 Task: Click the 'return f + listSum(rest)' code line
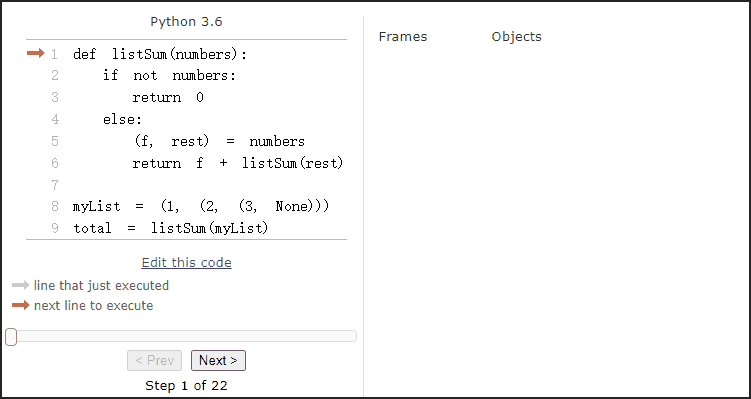coord(238,163)
